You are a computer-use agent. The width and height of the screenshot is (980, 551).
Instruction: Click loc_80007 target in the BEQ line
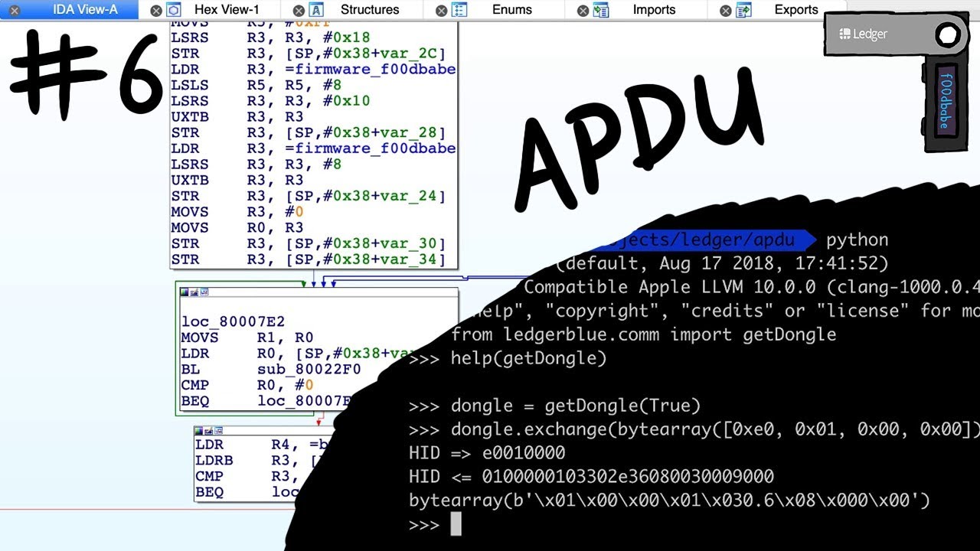point(304,402)
